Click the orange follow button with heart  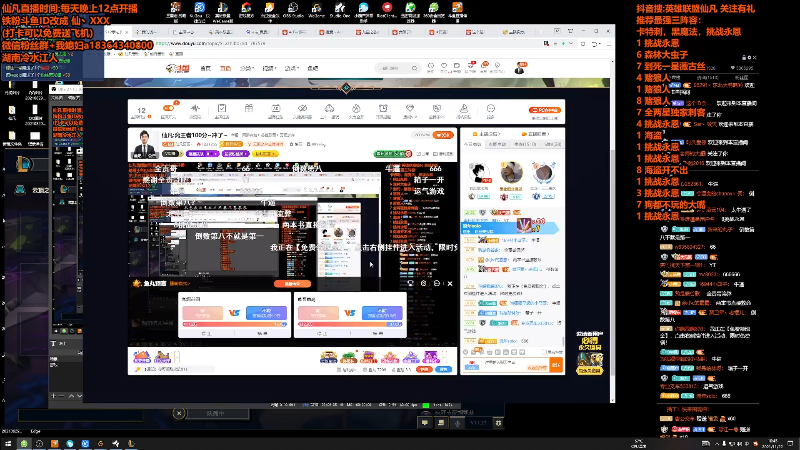click(x=443, y=135)
